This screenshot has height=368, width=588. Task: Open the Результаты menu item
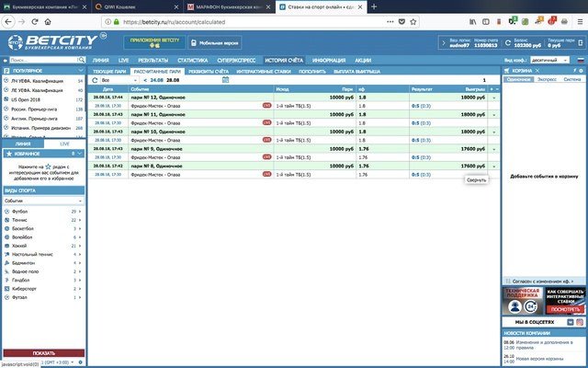153,60
